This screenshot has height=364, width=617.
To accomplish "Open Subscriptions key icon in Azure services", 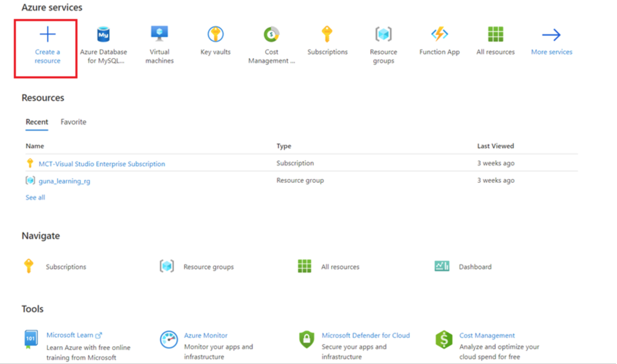I will [328, 34].
